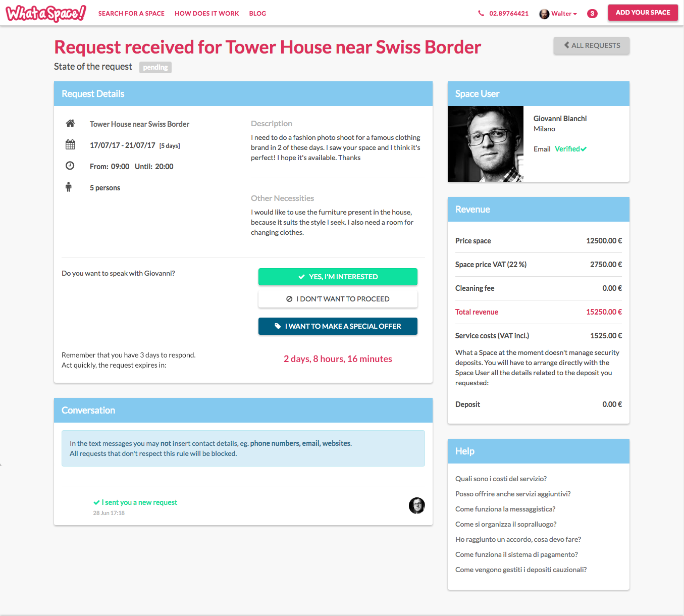Image resolution: width=684 pixels, height=616 pixels.
Task: Go to the Blog page
Action: click(257, 14)
